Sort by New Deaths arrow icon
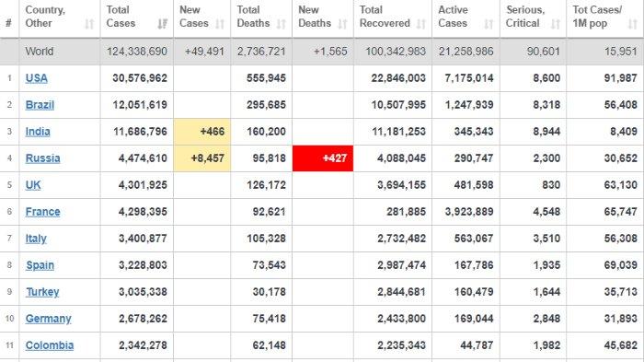This screenshot has width=644, height=362. (342, 24)
